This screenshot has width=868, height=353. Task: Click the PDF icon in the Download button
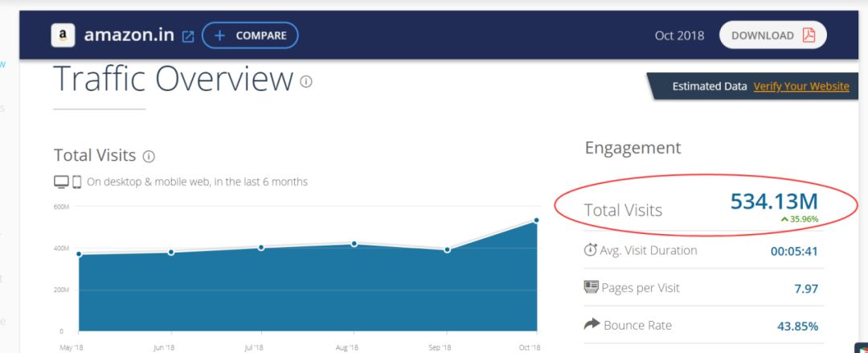(809, 35)
